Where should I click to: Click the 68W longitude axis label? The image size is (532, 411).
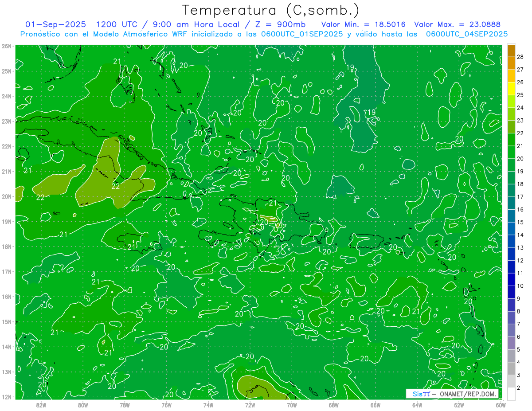[334, 405]
